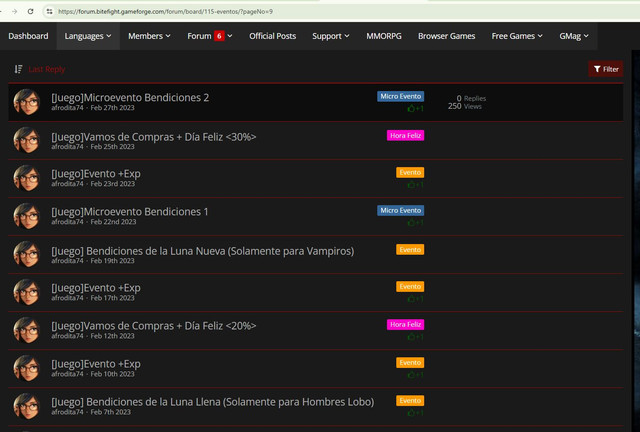Click avatar on Vamos de Compras <20%> row

pyautogui.click(x=27, y=330)
